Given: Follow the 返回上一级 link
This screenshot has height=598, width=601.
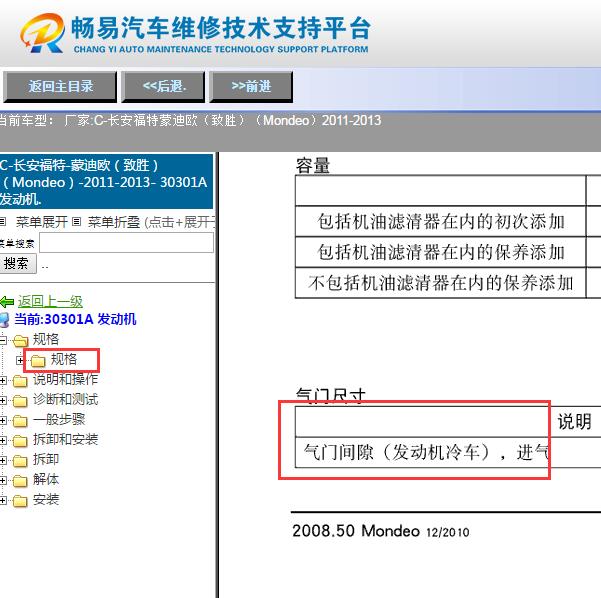Looking at the screenshot, I should (x=50, y=302).
